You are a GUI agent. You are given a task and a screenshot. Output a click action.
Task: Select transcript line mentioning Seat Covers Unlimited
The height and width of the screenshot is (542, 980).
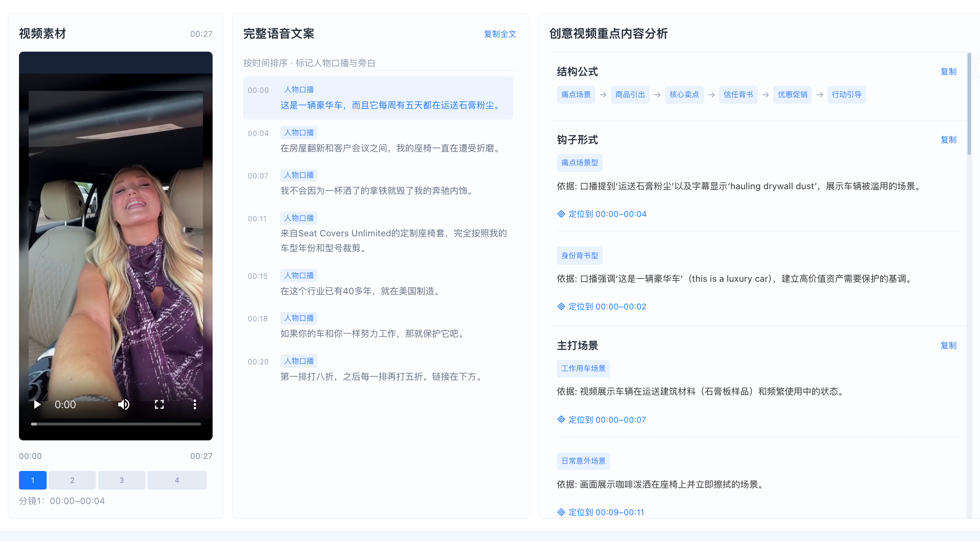click(378, 233)
